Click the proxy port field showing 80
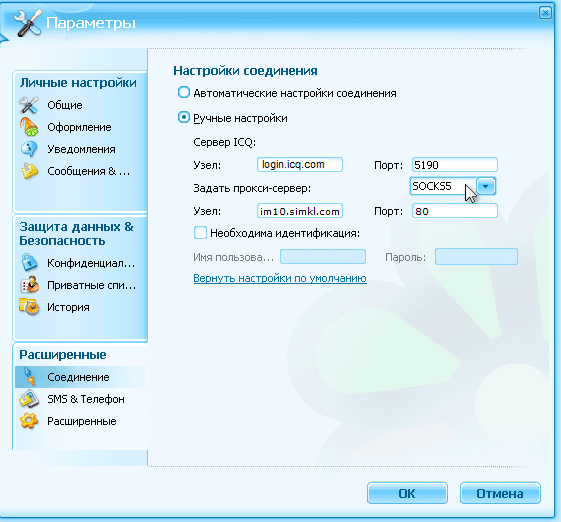The image size is (561, 522). (x=454, y=211)
